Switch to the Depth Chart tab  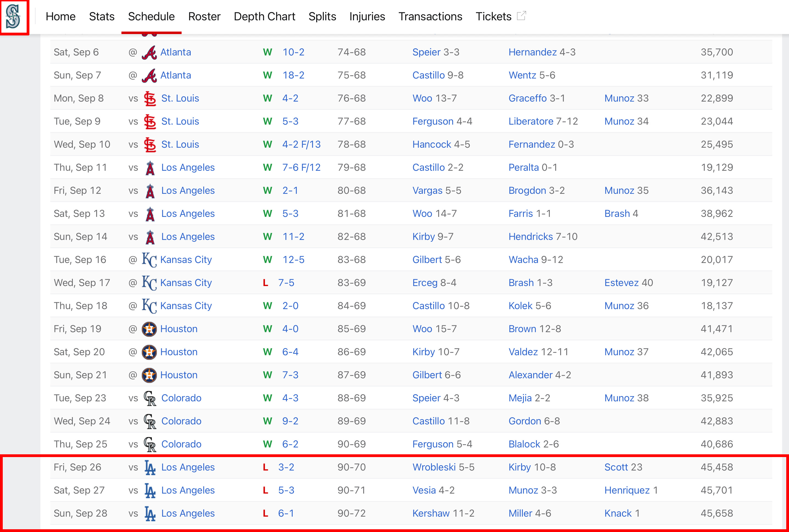click(x=264, y=16)
